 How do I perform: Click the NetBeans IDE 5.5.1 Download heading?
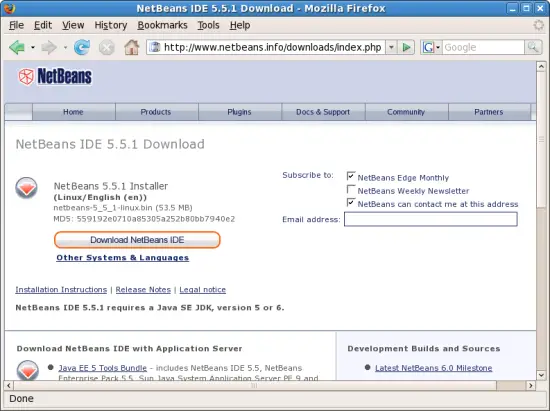tap(110, 144)
